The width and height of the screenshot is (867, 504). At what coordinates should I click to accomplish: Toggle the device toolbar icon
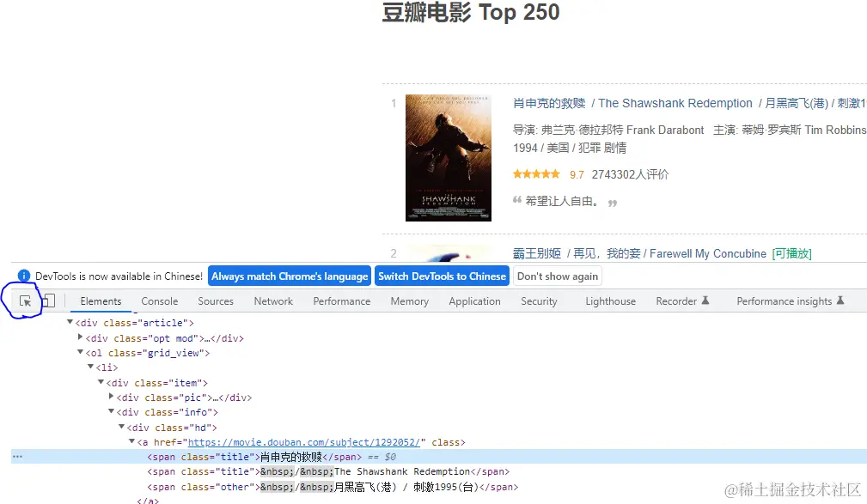coord(49,301)
